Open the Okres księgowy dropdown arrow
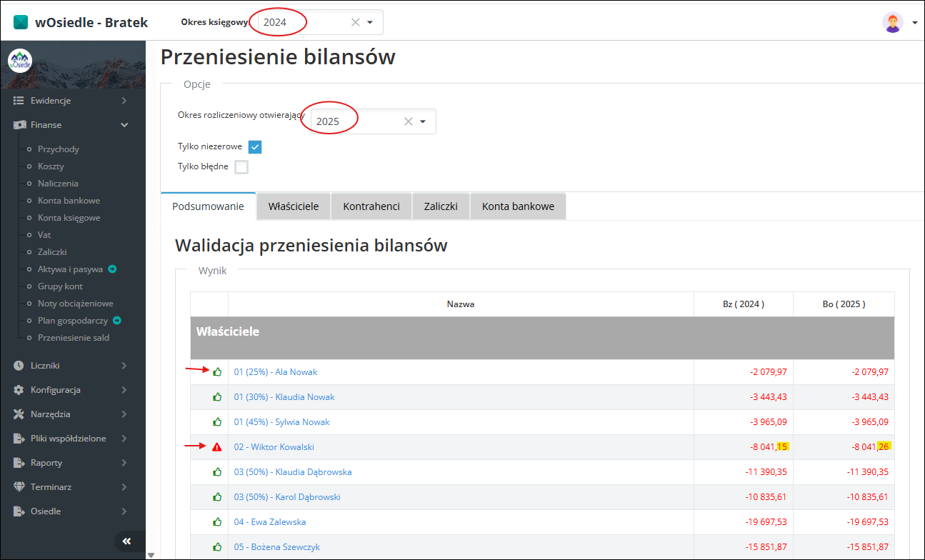The height and width of the screenshot is (560, 925). pyautogui.click(x=370, y=22)
